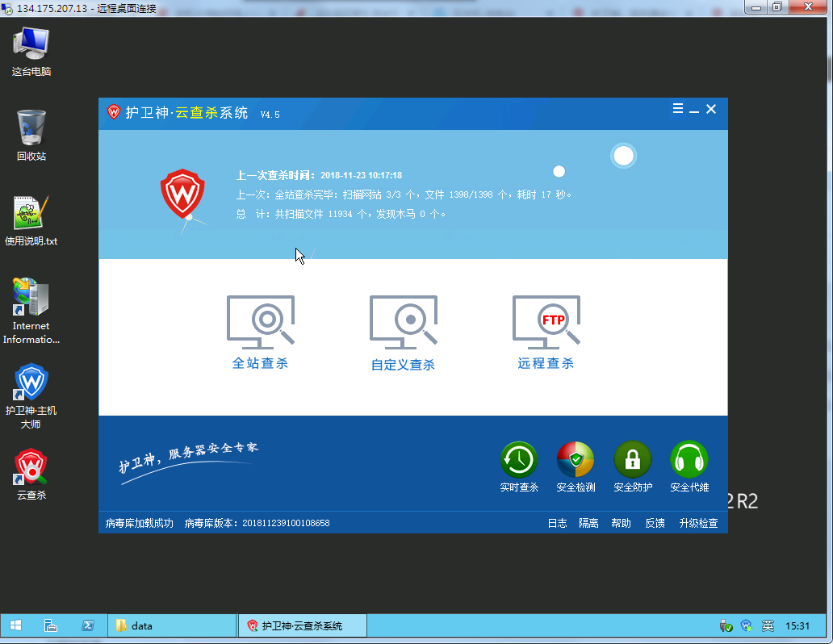Open 反馈 feedback link
The image size is (833, 644).
[x=655, y=523]
